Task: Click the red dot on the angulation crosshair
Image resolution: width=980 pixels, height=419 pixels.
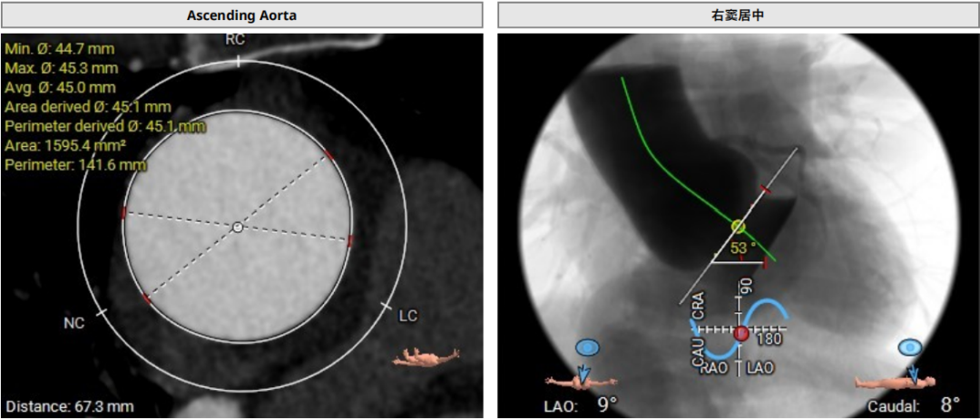Action: [x=740, y=333]
